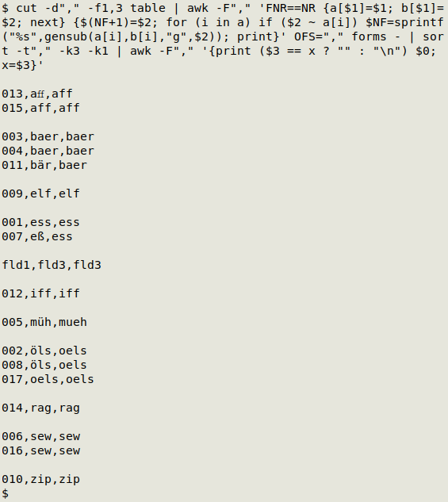Click the line 012,iff,iff
Viewport: 448px width, 502px height.
point(40,293)
